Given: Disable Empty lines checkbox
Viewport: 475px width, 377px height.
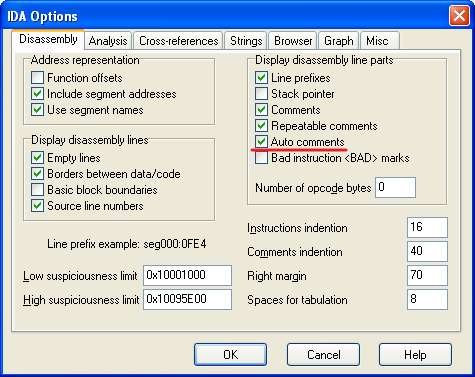Looking at the screenshot, I should (x=37, y=158).
